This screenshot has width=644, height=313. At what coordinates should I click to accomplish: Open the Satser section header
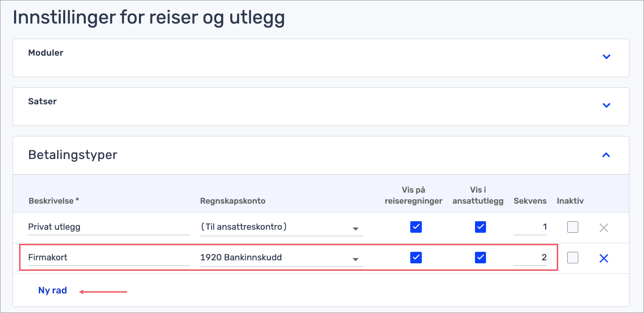(43, 101)
